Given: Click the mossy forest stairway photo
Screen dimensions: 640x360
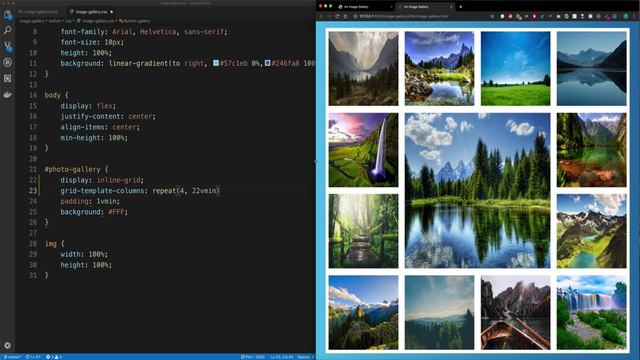Looking at the screenshot, I should (x=363, y=231).
